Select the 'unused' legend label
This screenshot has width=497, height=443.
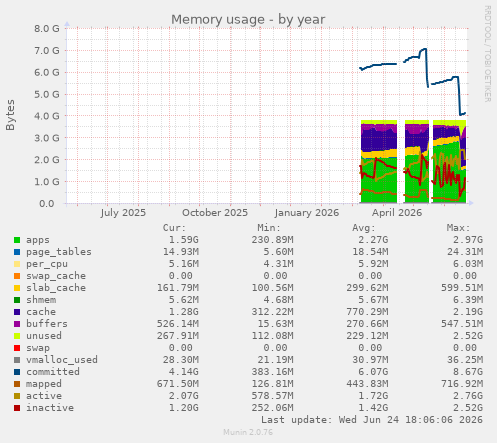pos(44,336)
